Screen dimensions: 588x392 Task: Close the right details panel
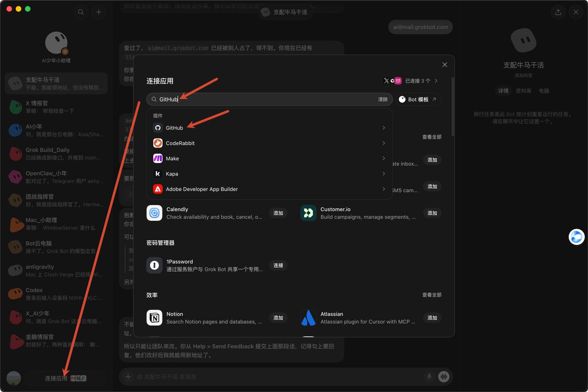coord(576,12)
